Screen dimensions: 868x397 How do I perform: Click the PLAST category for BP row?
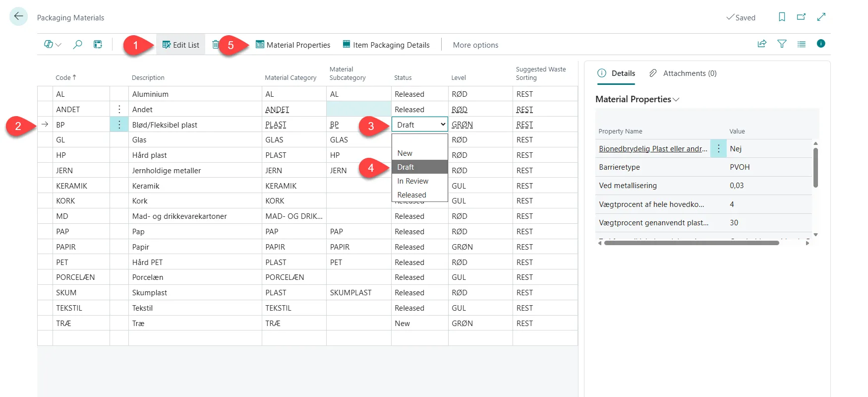click(276, 125)
